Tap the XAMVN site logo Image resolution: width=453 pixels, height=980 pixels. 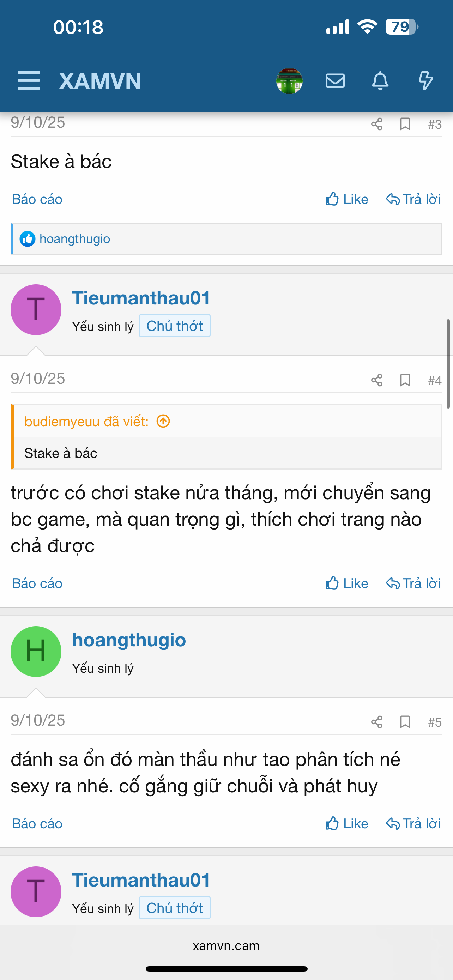click(x=100, y=81)
